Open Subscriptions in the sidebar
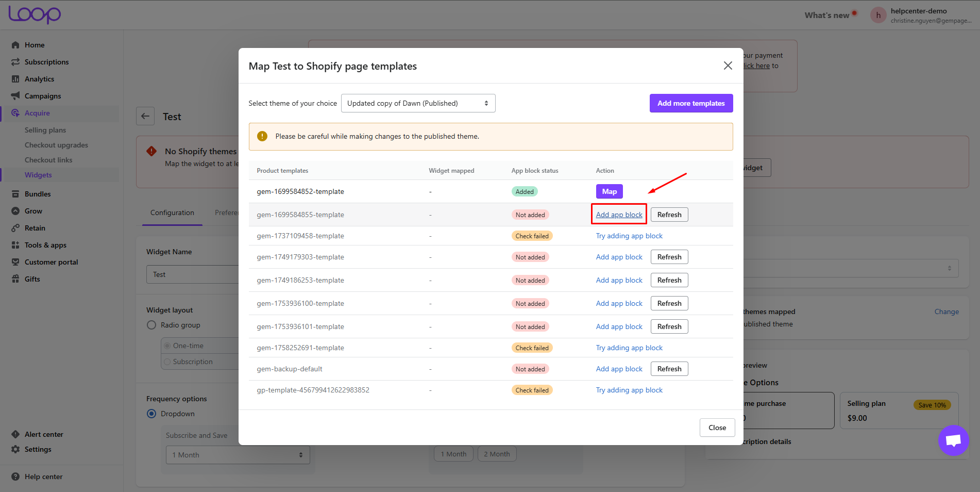 [x=46, y=62]
